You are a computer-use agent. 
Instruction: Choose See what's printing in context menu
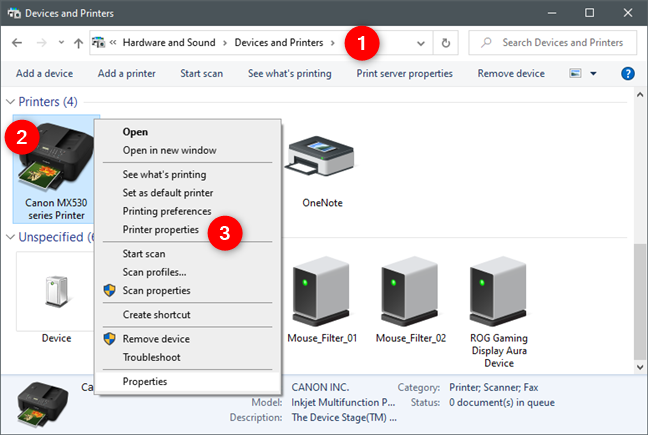tap(188, 174)
